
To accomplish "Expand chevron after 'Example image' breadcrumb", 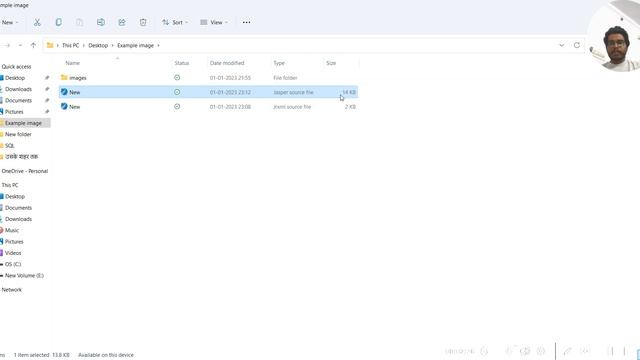I will [x=158, y=45].
